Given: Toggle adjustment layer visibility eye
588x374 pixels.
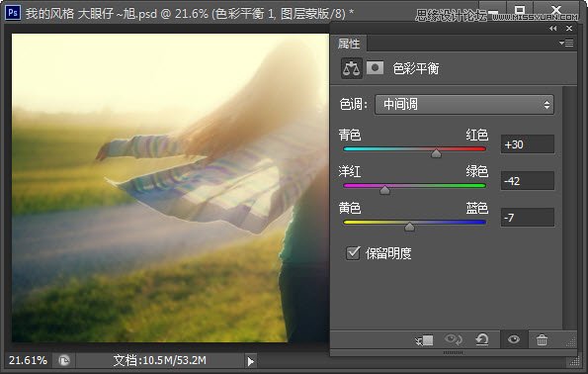Looking at the screenshot, I should coord(514,339).
